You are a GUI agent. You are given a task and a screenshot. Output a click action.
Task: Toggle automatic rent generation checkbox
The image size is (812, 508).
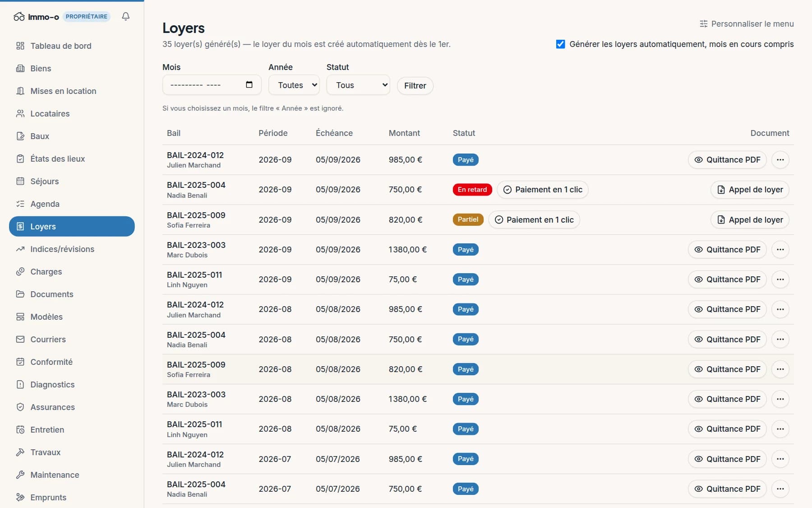click(x=560, y=44)
